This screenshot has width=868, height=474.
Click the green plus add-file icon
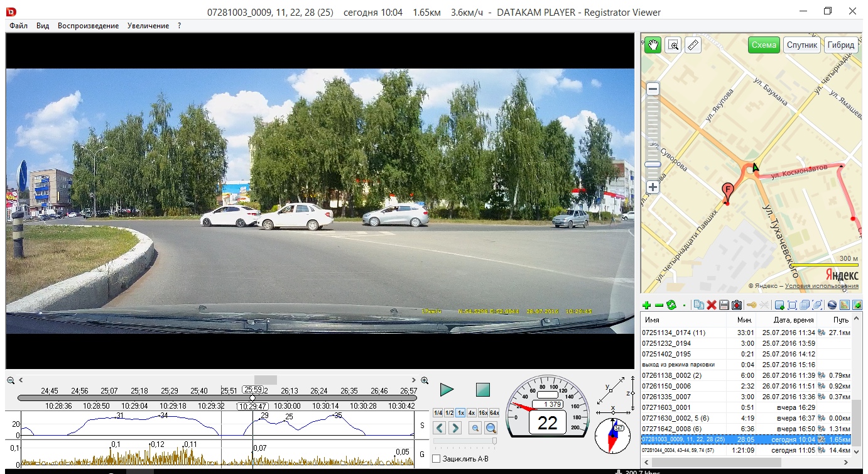pos(646,306)
